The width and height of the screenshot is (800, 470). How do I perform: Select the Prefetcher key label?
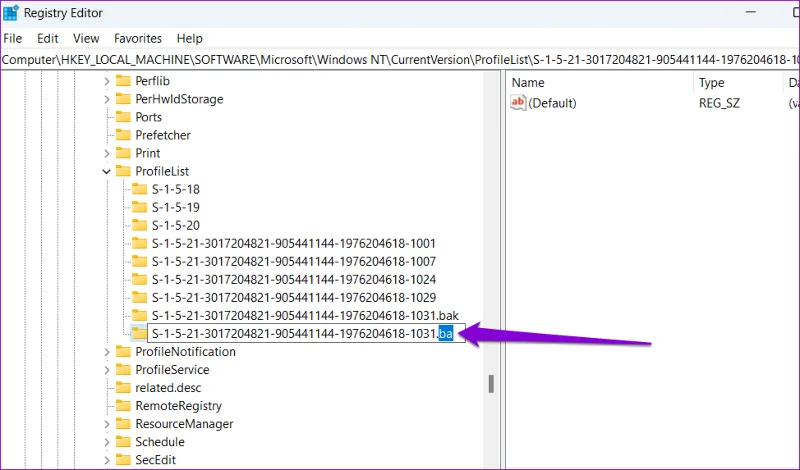(163, 135)
